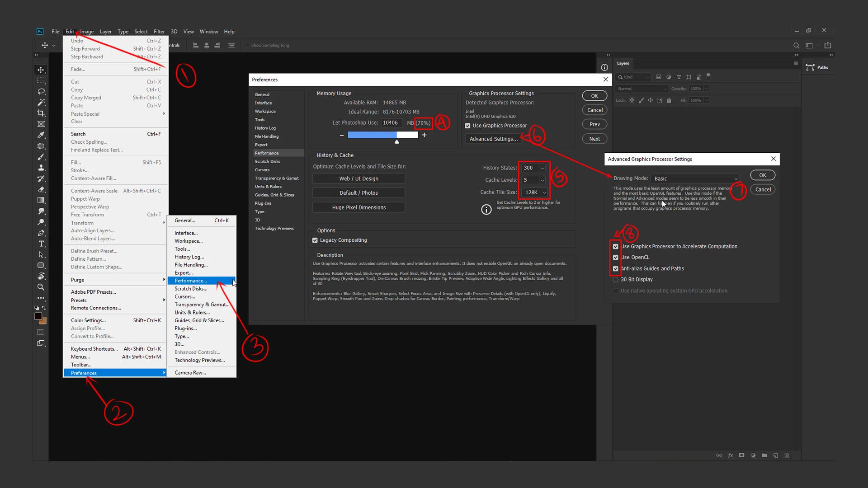Viewport: 868px width, 488px height.
Task: Select the Move tool in toolbar
Action: [41, 70]
